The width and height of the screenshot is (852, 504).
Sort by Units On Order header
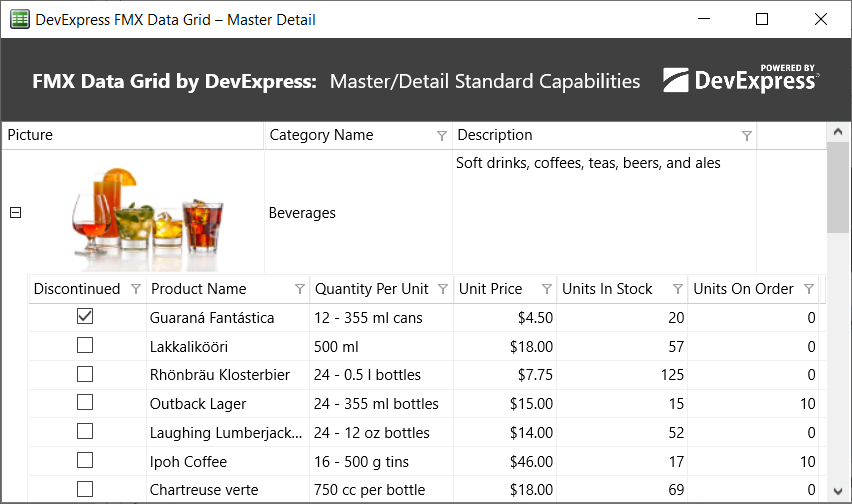tap(753, 289)
